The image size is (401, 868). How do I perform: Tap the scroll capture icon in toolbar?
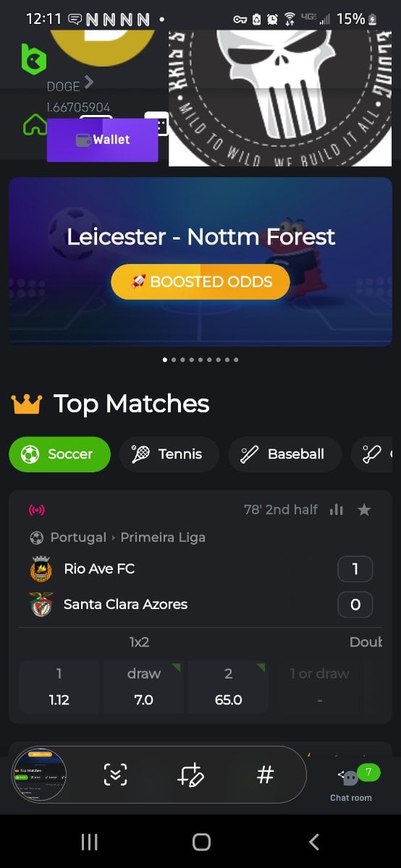click(115, 775)
